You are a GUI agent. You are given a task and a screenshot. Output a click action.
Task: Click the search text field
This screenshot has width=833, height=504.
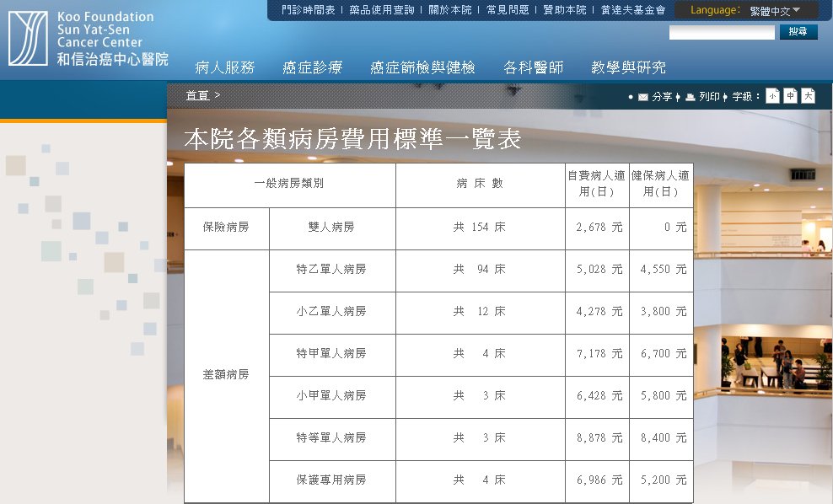pos(722,32)
